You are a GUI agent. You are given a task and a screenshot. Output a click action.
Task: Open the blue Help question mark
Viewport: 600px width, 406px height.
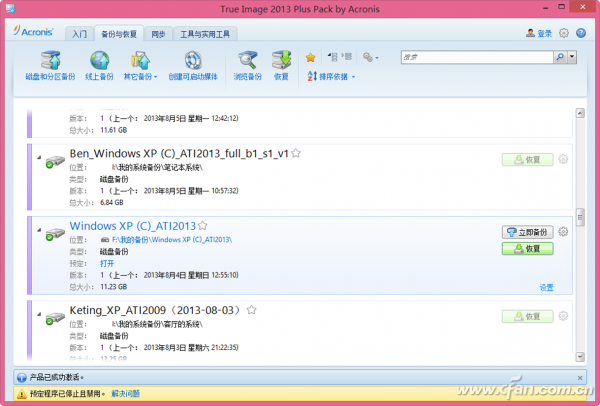coord(581,33)
